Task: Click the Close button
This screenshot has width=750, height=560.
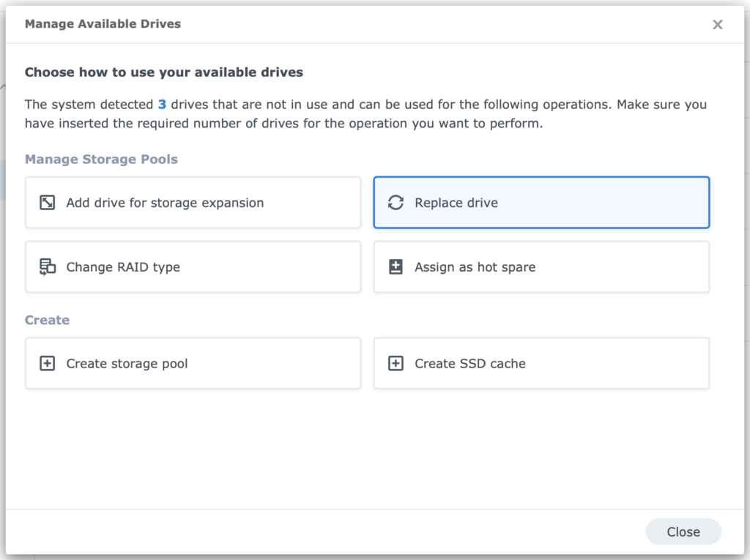Action: click(683, 531)
